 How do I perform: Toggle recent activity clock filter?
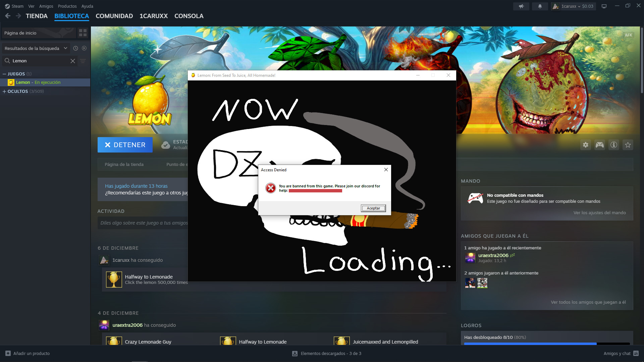pos(75,48)
